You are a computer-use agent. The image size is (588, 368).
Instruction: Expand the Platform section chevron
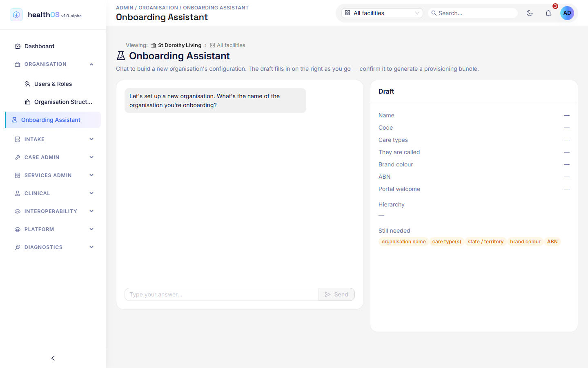[91, 229]
